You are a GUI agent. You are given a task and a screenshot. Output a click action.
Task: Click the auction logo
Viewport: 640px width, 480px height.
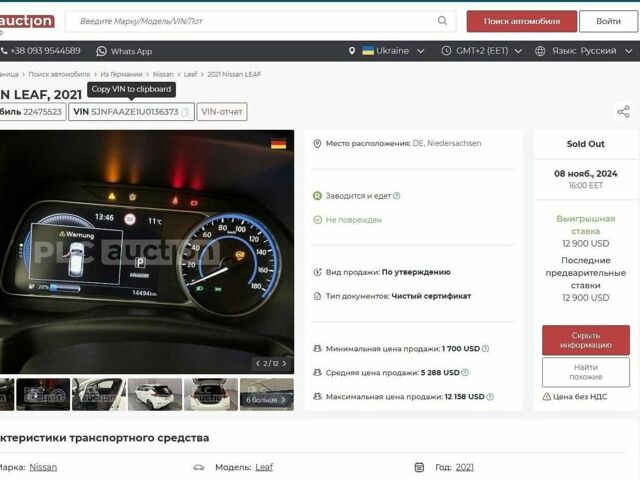pos(27,21)
